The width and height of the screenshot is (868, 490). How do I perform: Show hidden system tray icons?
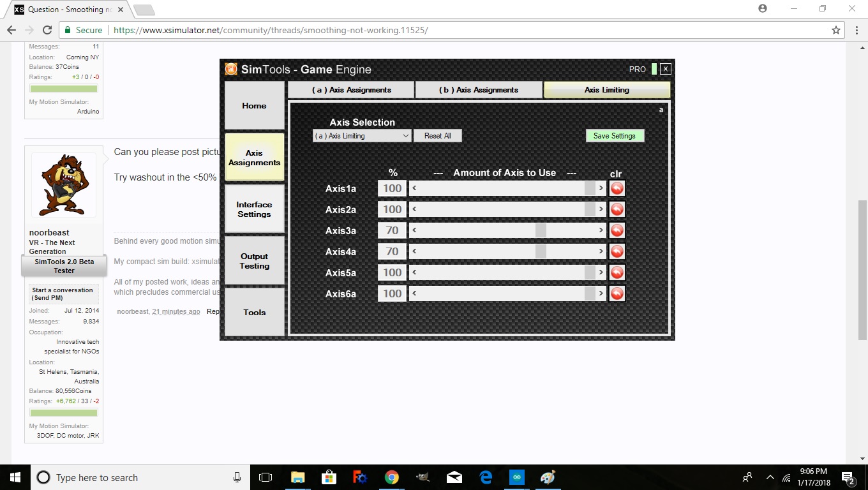770,477
